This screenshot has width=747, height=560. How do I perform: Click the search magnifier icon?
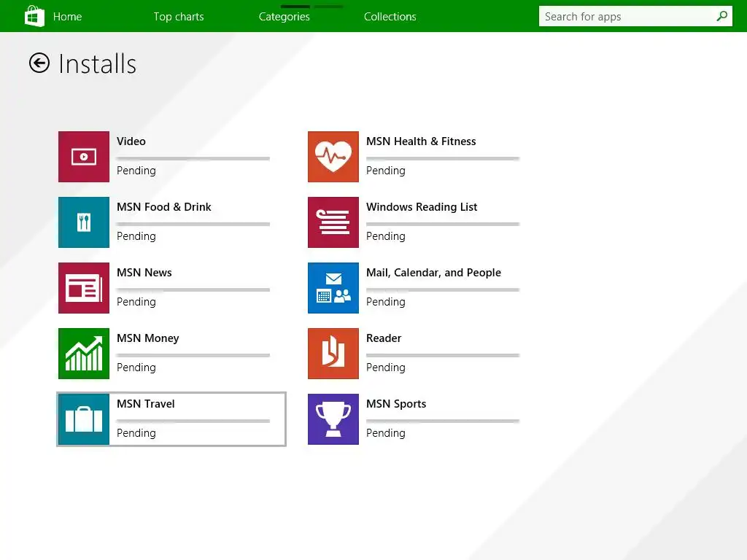[x=721, y=16]
